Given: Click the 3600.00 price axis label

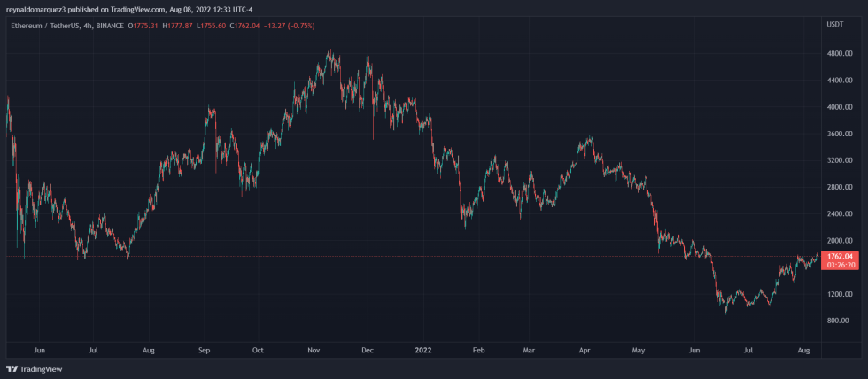Looking at the screenshot, I should point(840,134).
